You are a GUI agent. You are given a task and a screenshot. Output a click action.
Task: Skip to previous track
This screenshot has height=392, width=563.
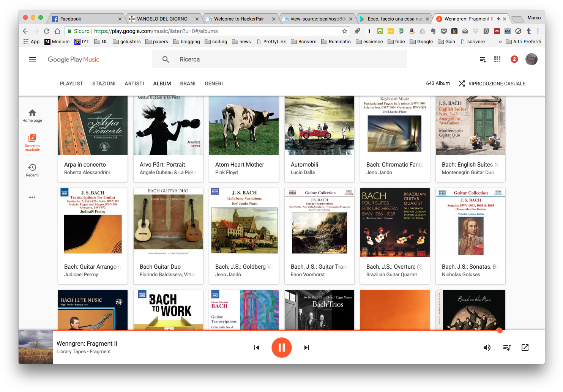(257, 348)
